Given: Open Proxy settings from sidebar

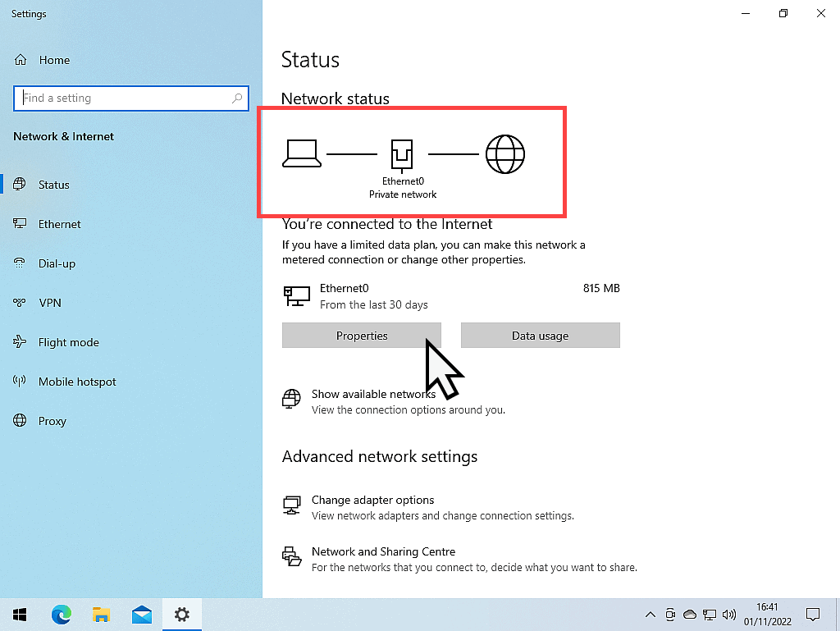Looking at the screenshot, I should 52,420.
